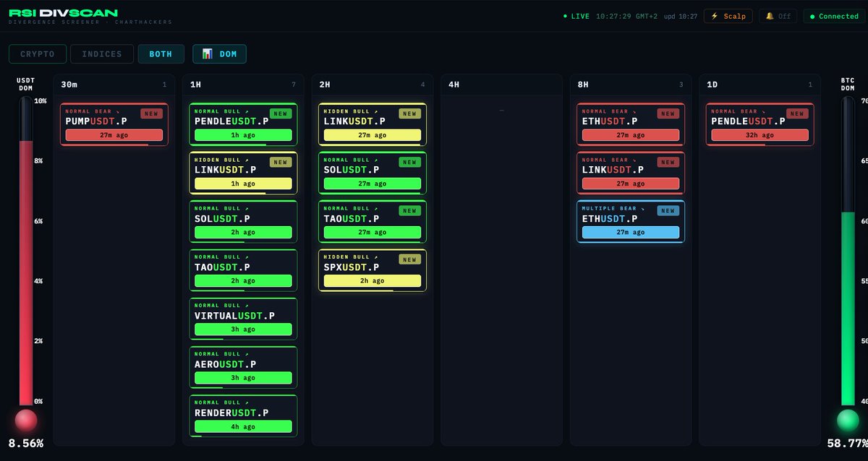The height and width of the screenshot is (461, 868).
Task: Open the PENDLEUSDT.P card in 1D column
Action: coord(760,124)
